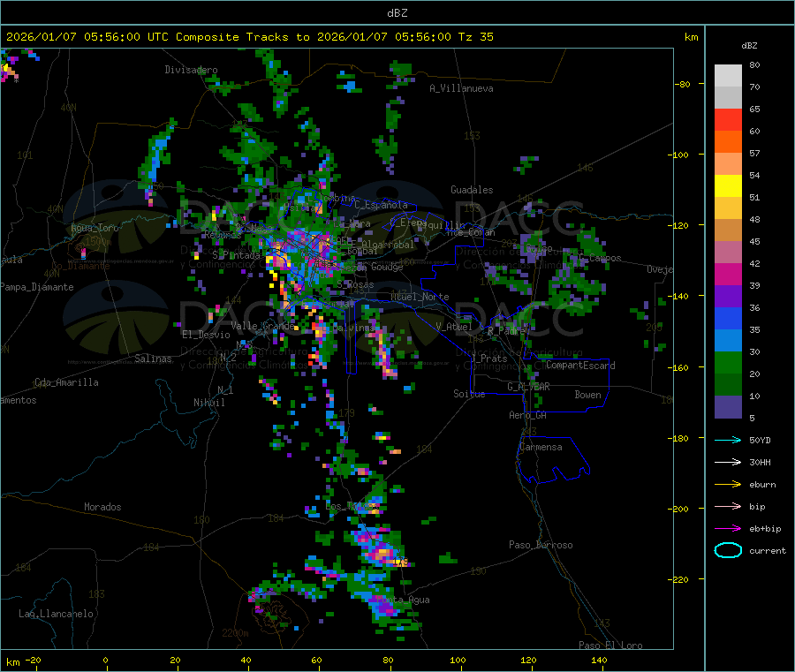The width and height of the screenshot is (795, 672).
Task: Select the bright green 20-30 dBZ swatch
Action: [728, 363]
